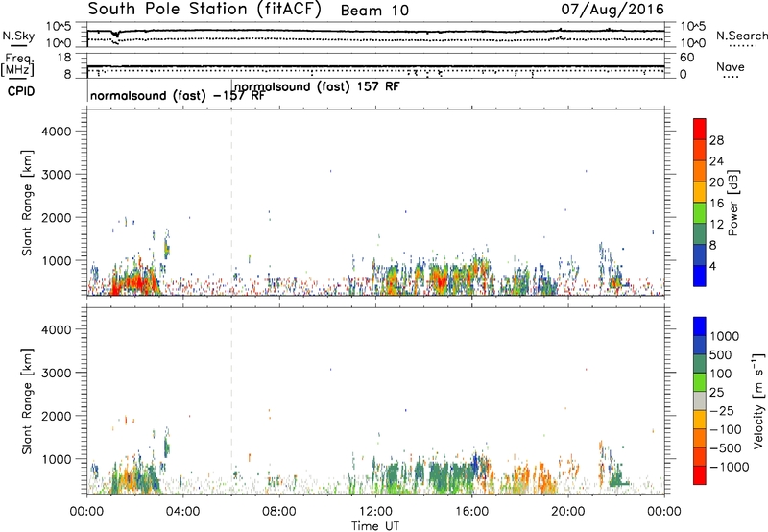Select the Freq. [MHz] axis label
Image resolution: width=768 pixels, height=532 pixels.
pyautogui.click(x=18, y=65)
